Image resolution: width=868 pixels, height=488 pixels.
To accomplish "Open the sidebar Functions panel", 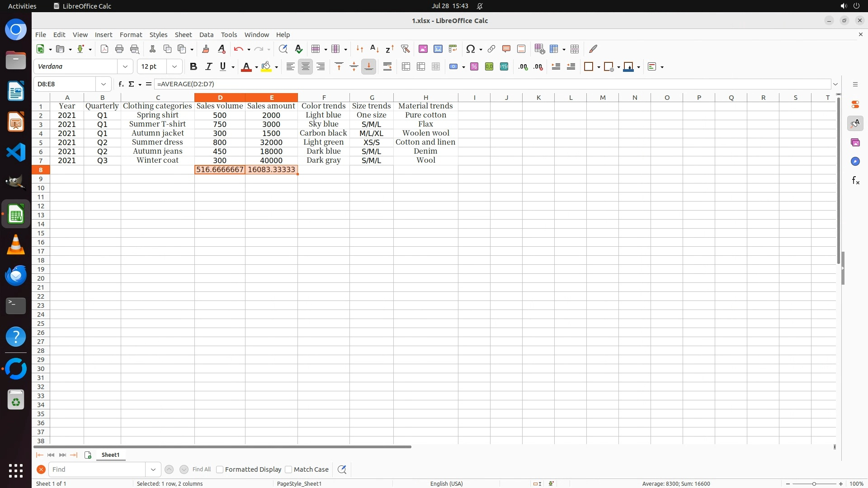I will [x=855, y=181].
